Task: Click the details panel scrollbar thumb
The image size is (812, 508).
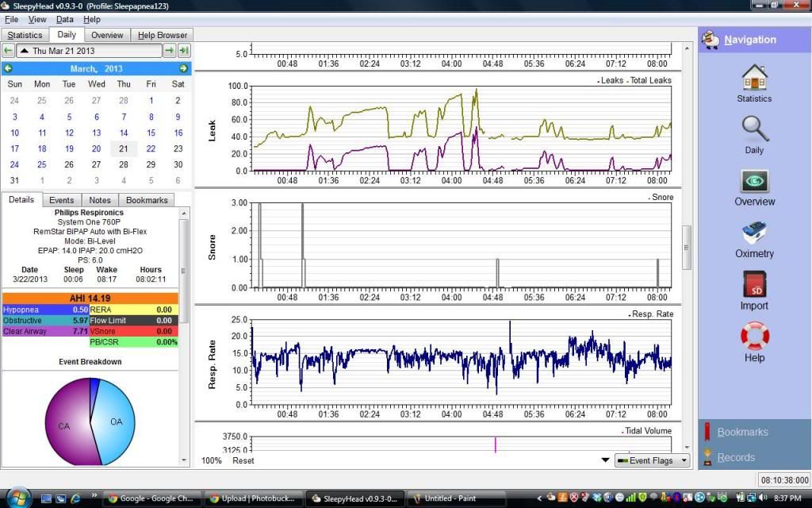Action: [183, 271]
